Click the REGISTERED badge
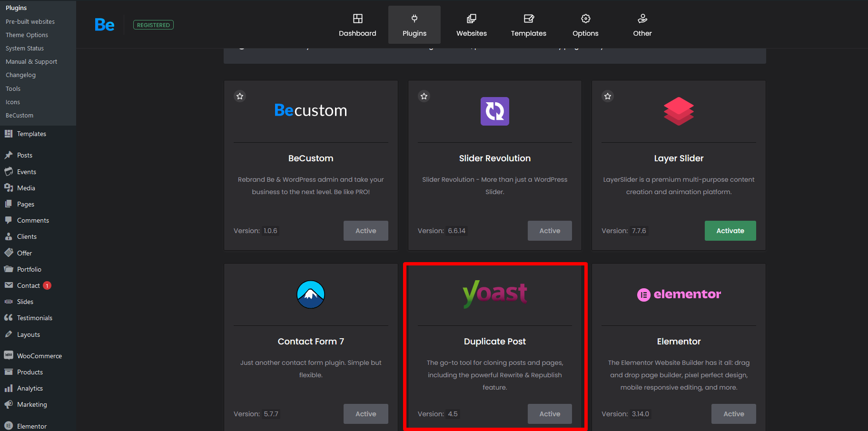 tap(153, 25)
